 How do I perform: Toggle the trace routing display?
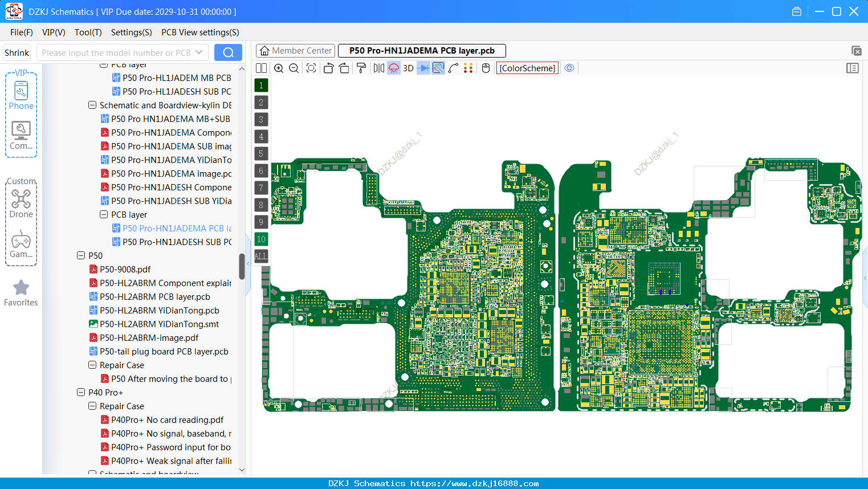[438, 68]
